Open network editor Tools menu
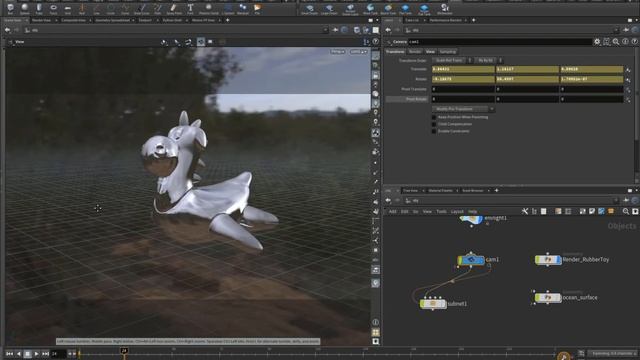 (441, 211)
